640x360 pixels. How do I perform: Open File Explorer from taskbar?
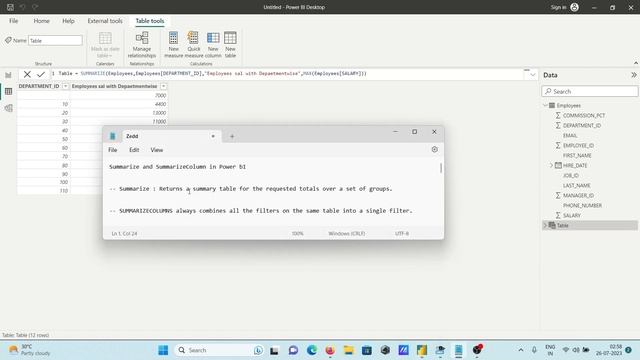click(348, 350)
